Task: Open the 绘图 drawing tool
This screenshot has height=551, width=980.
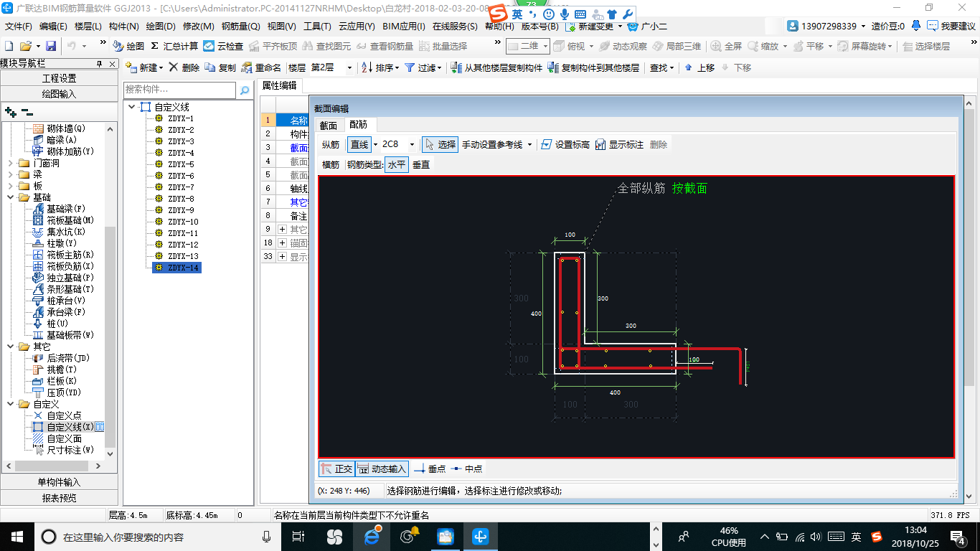Action: (128, 46)
